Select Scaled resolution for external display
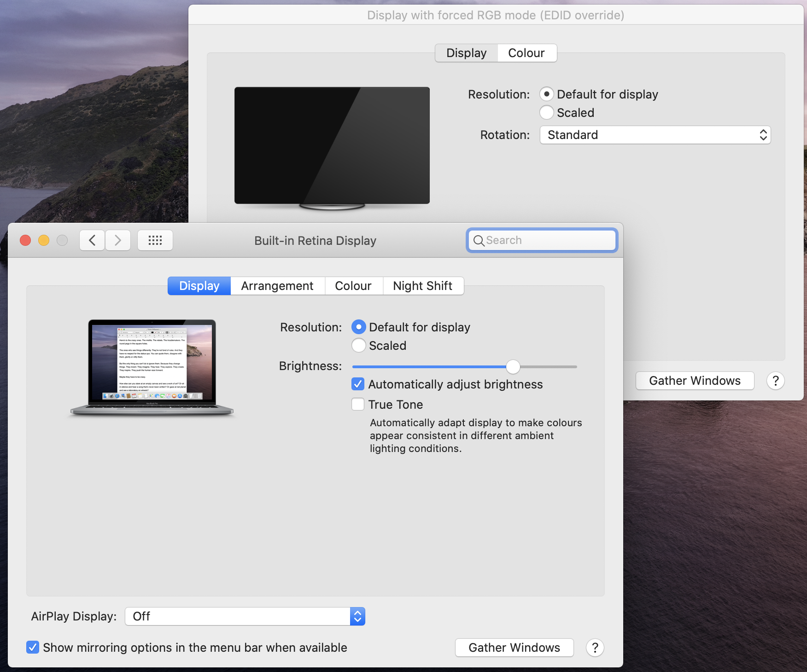The width and height of the screenshot is (807, 672). click(x=547, y=113)
